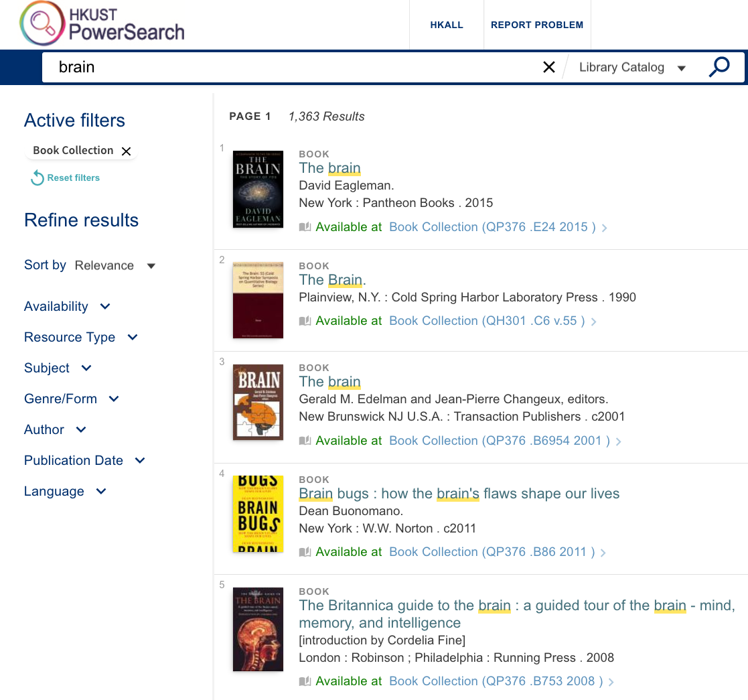The width and height of the screenshot is (748, 700).
Task: Click in the brain search input field
Action: [296, 67]
